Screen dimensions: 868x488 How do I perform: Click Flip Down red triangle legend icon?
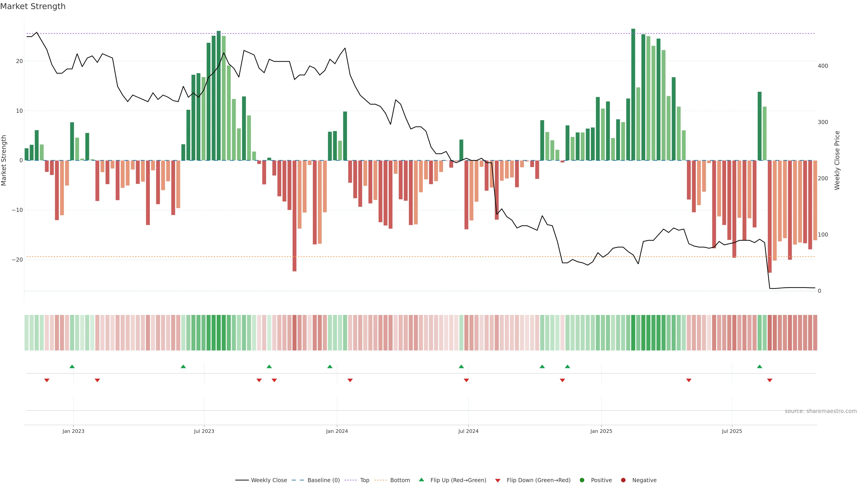tap(498, 481)
